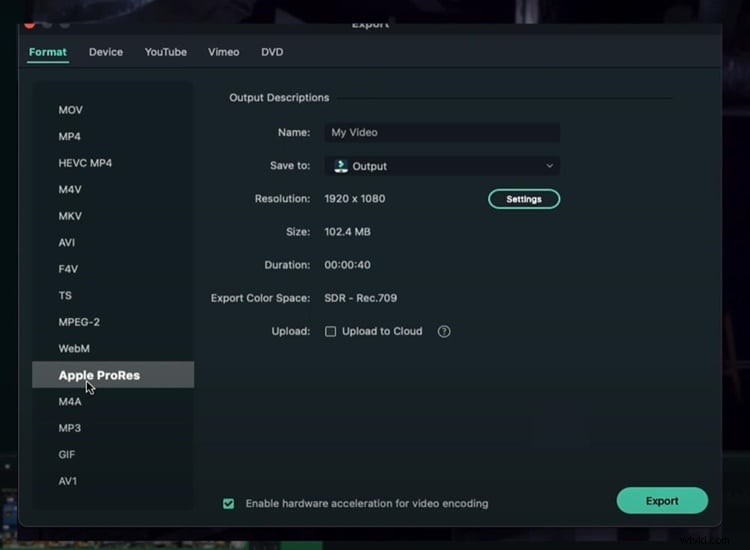Enable the Upload to Cloud checkbox
This screenshot has height=550, width=750.
[330, 331]
